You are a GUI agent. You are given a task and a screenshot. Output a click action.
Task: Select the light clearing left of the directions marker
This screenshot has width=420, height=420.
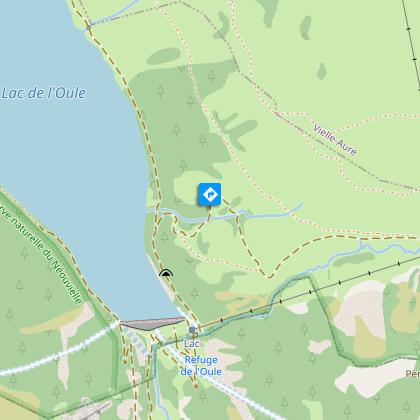(187, 186)
